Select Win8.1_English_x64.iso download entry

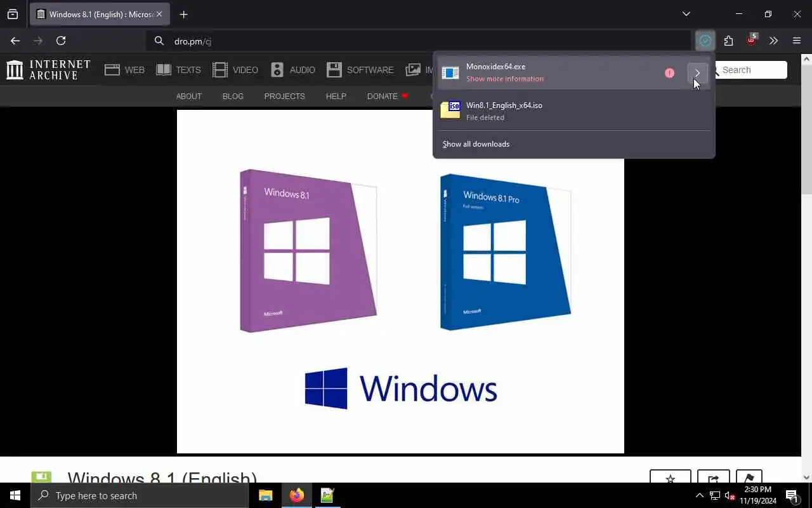coord(573,110)
